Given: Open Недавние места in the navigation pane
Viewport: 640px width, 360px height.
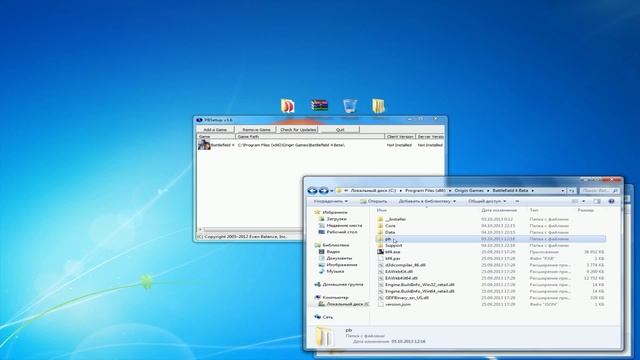Looking at the screenshot, I should click(344, 225).
